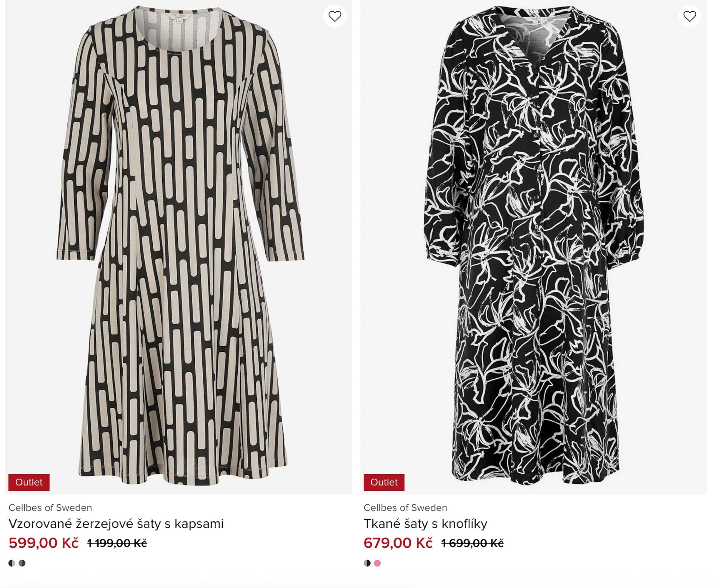Click the crossed-out 1 199,00 Kč price

pyautogui.click(x=117, y=544)
